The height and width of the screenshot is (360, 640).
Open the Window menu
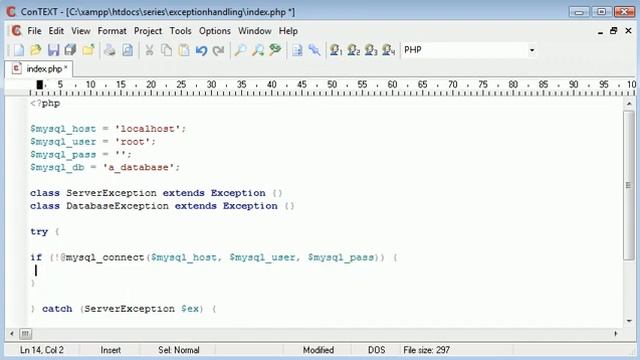[x=255, y=31]
